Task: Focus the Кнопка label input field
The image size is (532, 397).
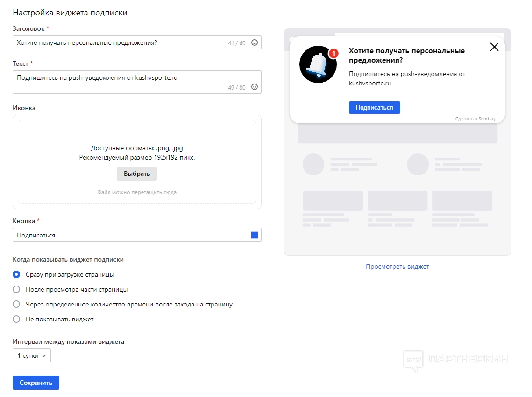Action: pyautogui.click(x=137, y=235)
